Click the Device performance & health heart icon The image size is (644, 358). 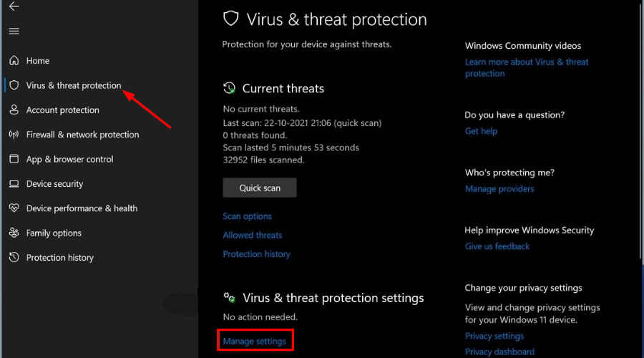[x=14, y=208]
